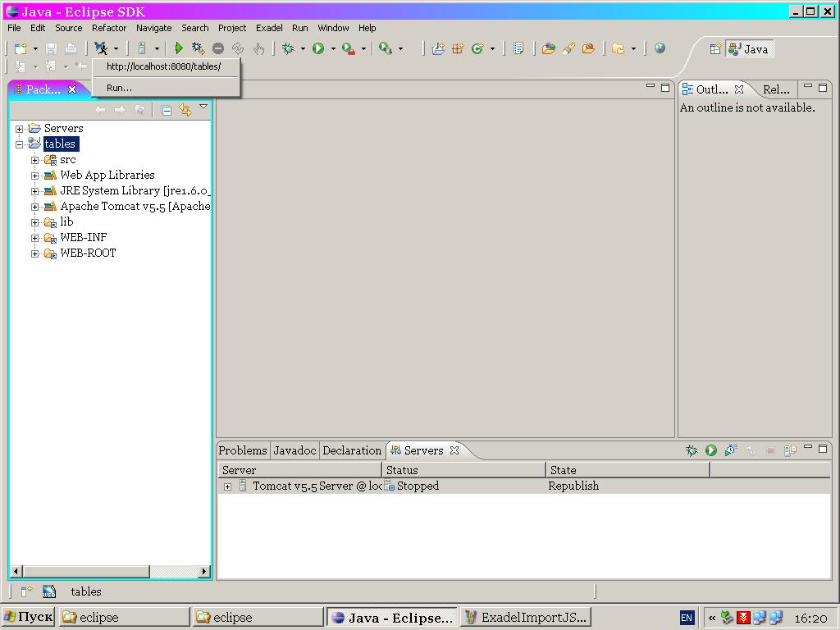
Task: Toggle Link with Editor in Package Explorer
Action: pos(185,111)
